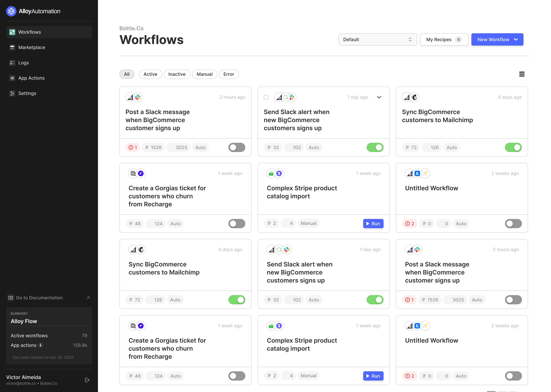Click the info icon next to App actions
The height and width of the screenshot is (392, 551).
[x=41, y=345]
